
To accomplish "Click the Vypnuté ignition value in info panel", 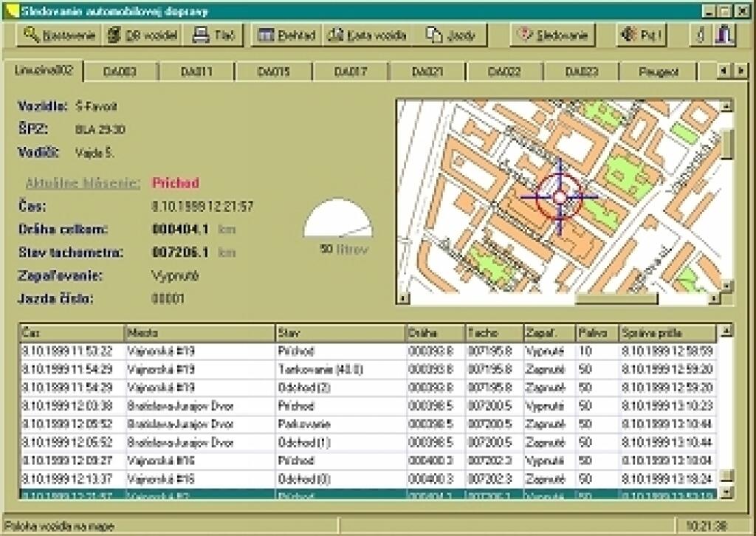I will tap(175, 276).
